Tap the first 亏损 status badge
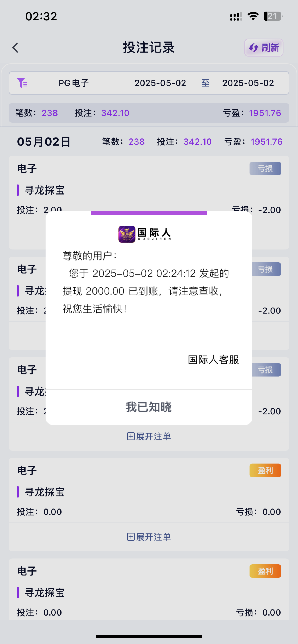The height and width of the screenshot is (644, 298). coord(265,169)
